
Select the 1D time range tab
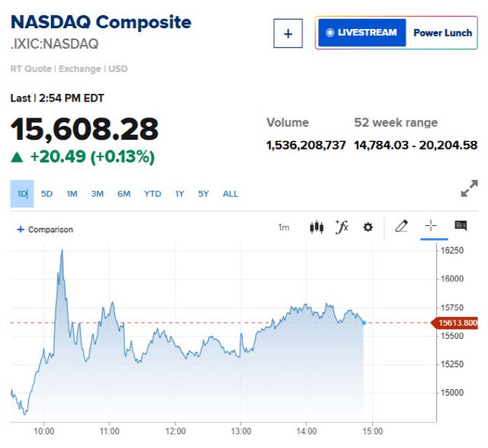point(23,194)
